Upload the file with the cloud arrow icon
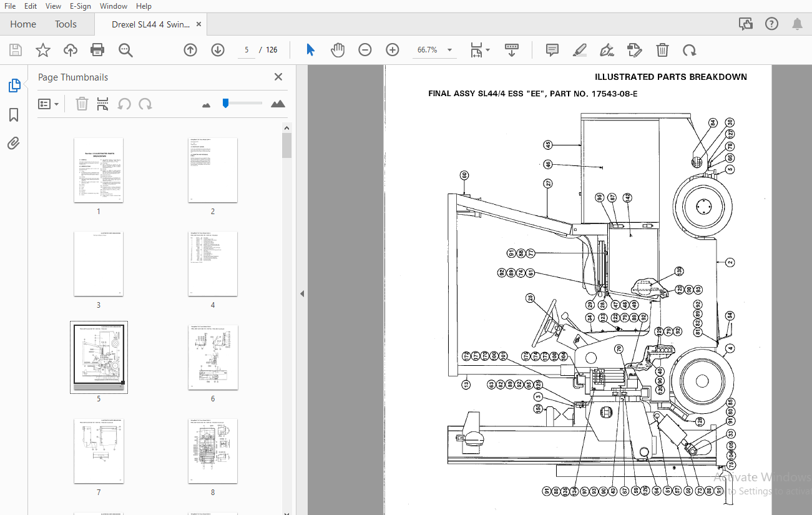The height and width of the screenshot is (515, 812). point(71,50)
